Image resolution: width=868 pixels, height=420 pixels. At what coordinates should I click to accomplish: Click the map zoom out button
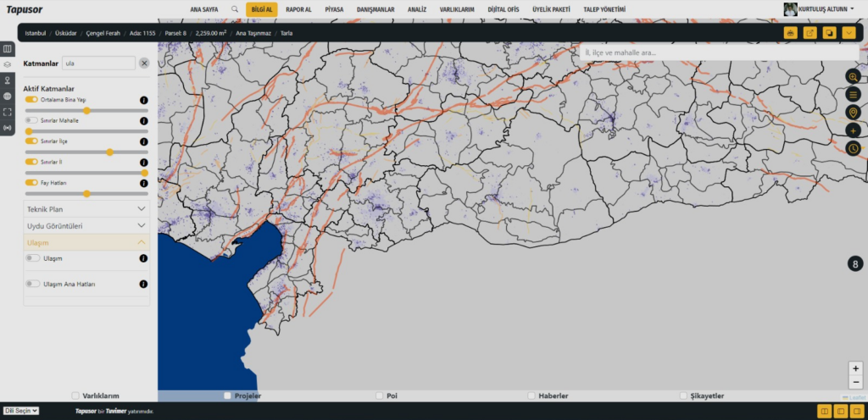855,382
